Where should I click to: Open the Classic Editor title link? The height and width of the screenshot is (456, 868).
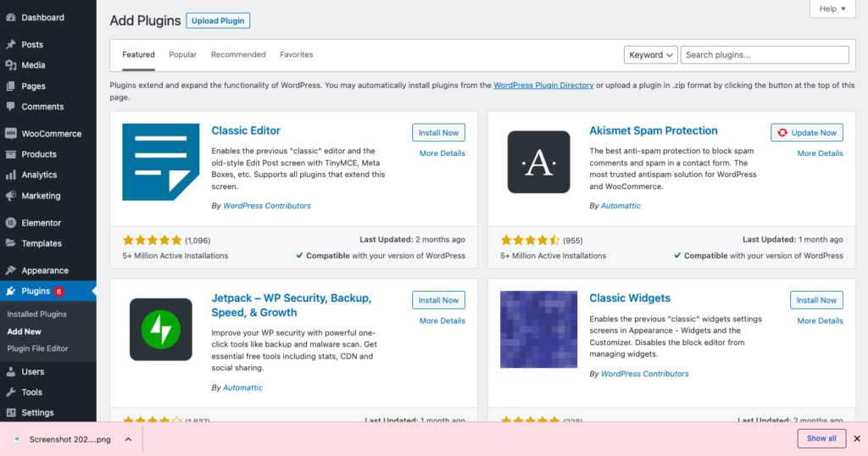click(x=246, y=131)
